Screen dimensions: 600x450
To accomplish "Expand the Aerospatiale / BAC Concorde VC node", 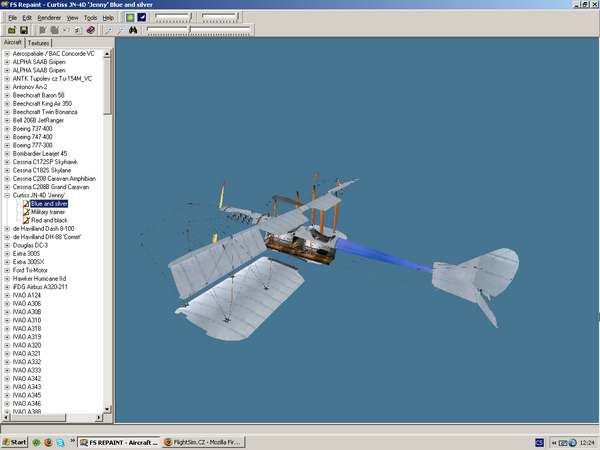I will pos(7,54).
